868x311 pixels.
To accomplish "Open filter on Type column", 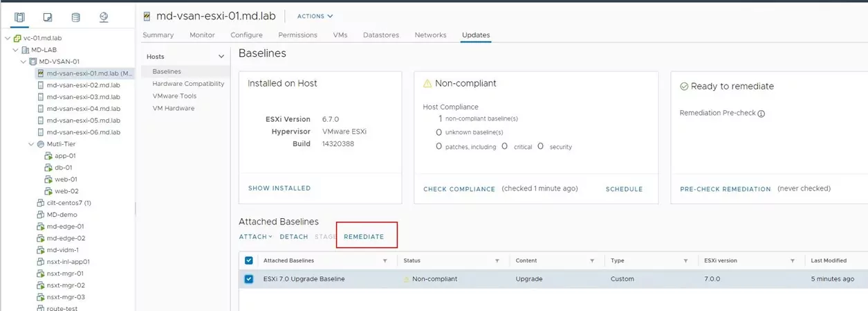I will (x=685, y=260).
